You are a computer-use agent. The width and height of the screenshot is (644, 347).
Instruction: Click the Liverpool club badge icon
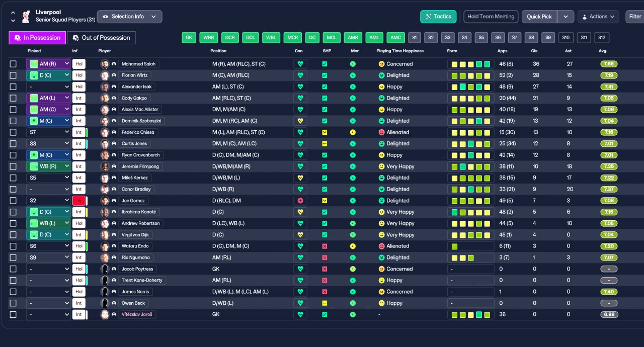coord(26,17)
